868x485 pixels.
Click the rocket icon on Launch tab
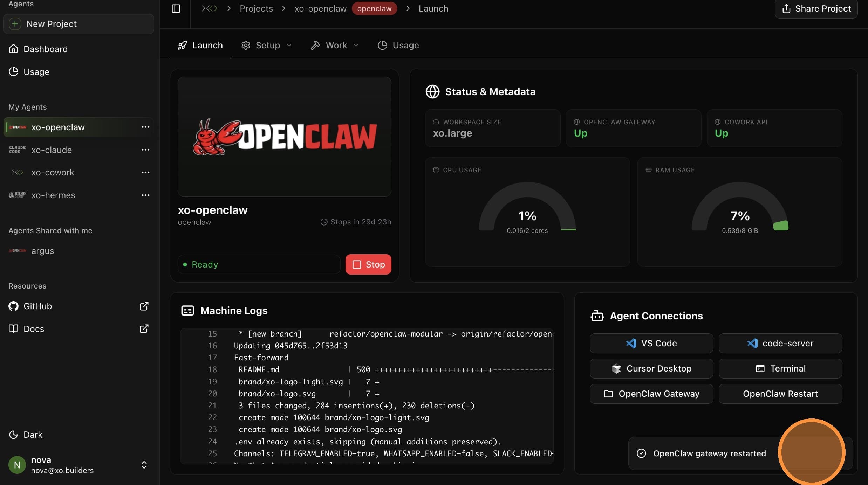pos(182,45)
